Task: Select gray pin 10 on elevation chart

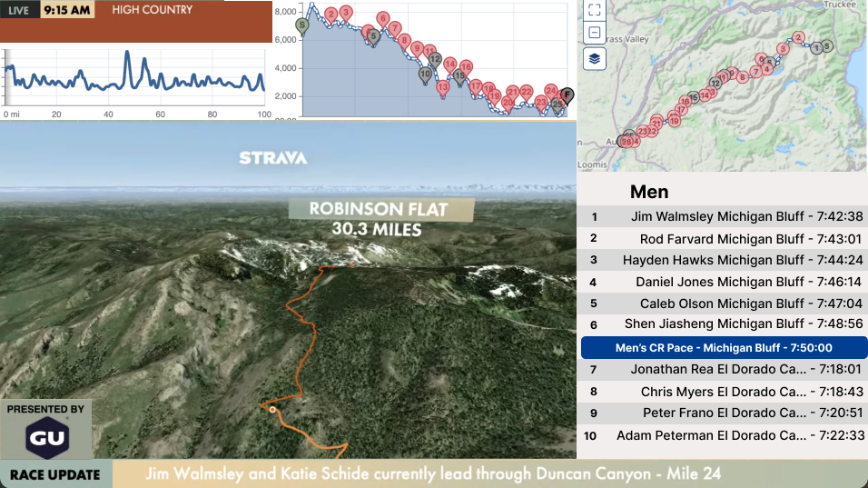Action: tap(425, 75)
